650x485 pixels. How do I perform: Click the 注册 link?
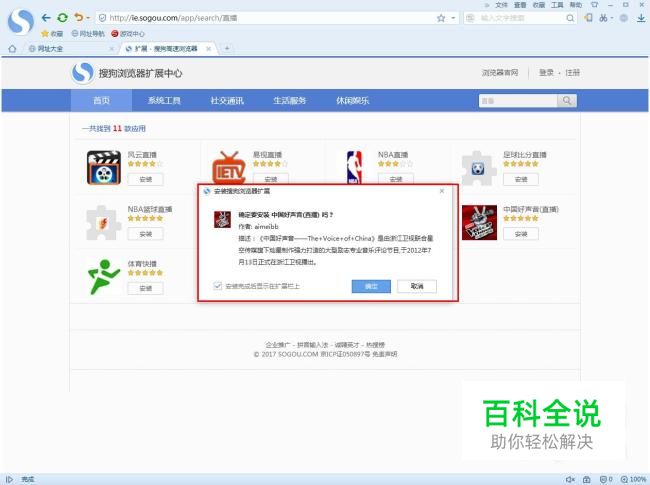click(x=572, y=73)
